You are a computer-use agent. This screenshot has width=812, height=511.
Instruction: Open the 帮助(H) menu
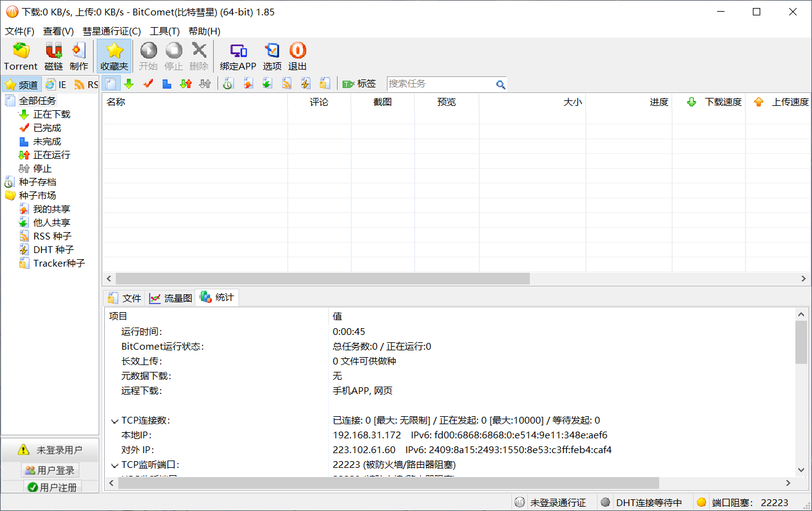(x=205, y=31)
